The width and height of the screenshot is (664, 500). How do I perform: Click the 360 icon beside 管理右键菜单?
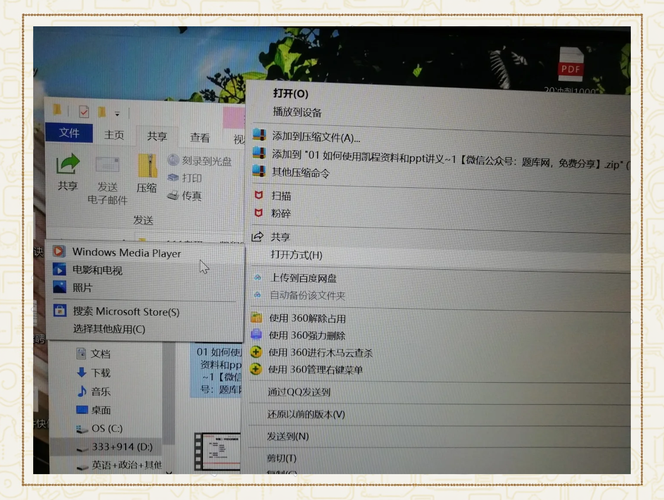click(x=255, y=369)
